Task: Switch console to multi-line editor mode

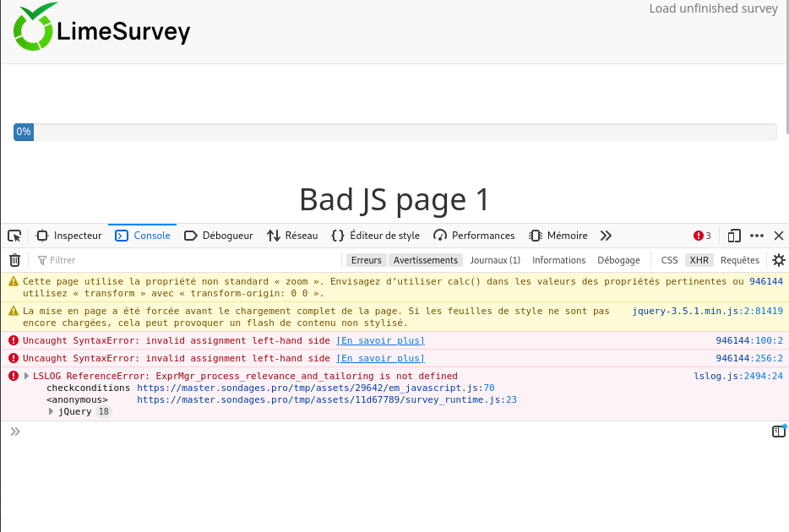Action: (778, 432)
